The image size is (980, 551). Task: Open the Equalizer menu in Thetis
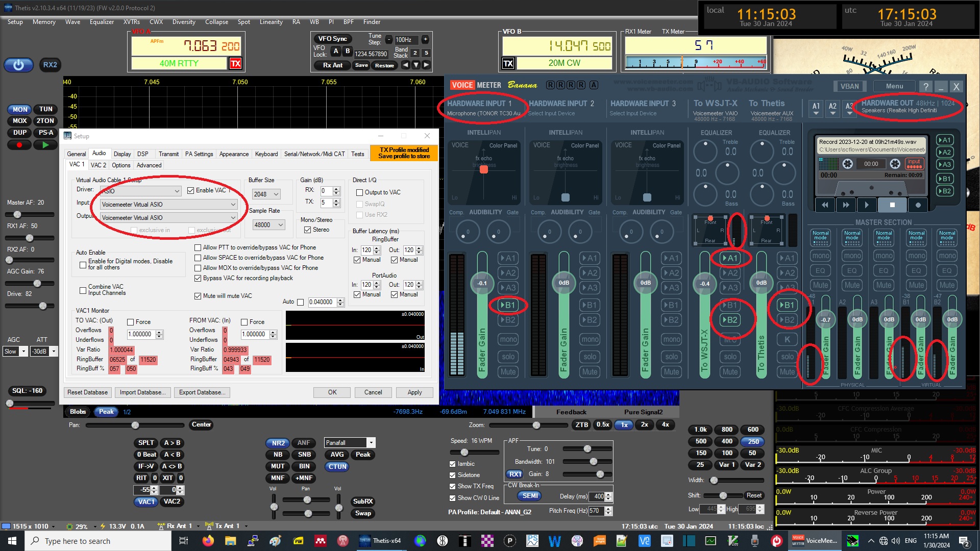click(102, 22)
